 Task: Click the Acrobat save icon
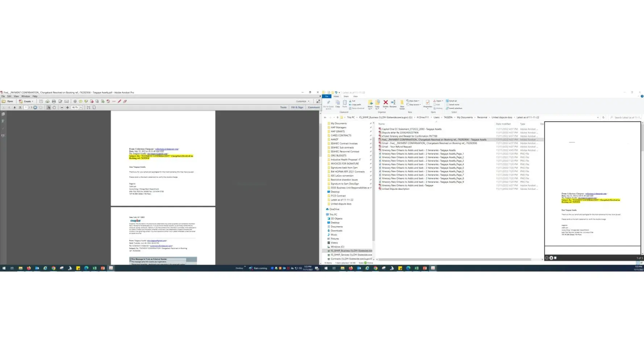pos(41,101)
